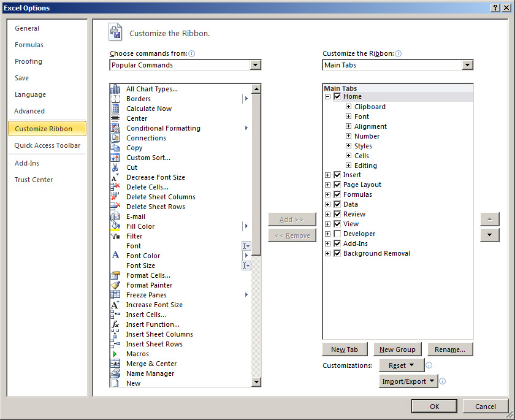
Task: Click the Cut scissors icon
Action: 115,167
